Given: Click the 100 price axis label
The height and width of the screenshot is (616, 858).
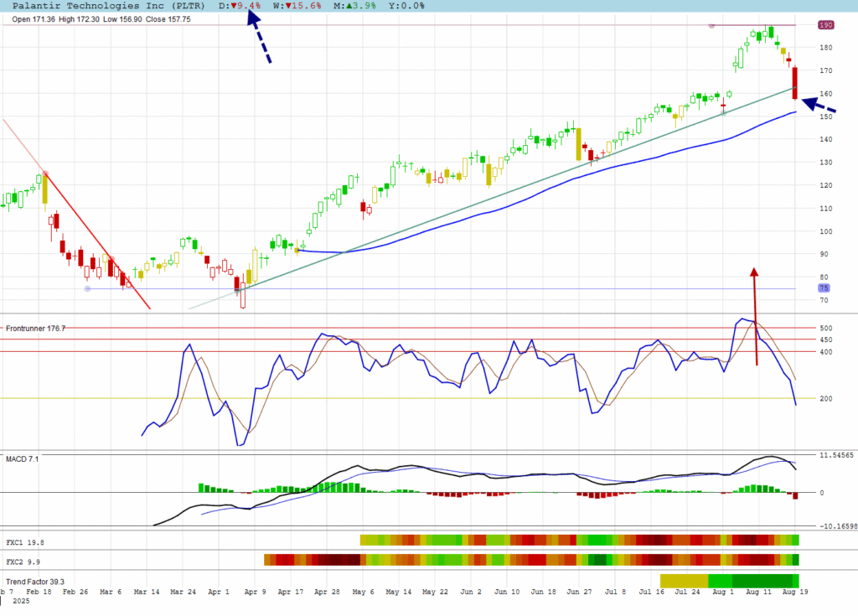Looking at the screenshot, I should click(x=825, y=231).
